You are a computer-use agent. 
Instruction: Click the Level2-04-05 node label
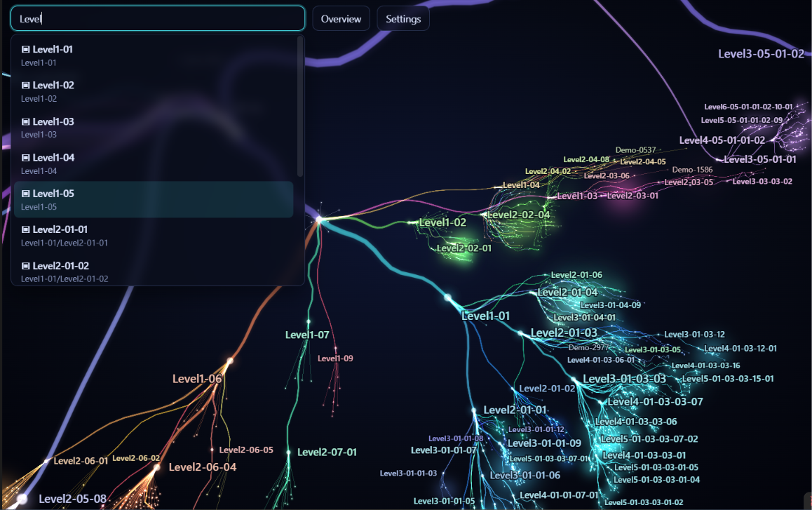click(643, 162)
